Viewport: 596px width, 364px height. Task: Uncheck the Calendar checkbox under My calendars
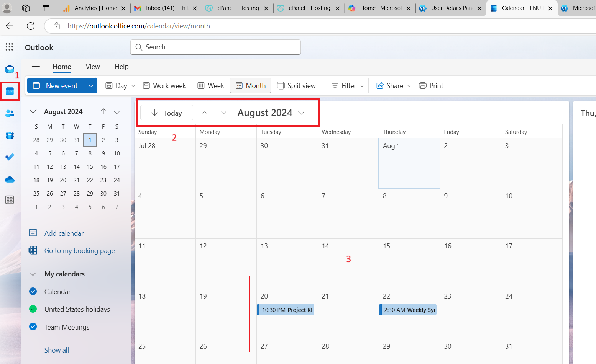tap(33, 292)
